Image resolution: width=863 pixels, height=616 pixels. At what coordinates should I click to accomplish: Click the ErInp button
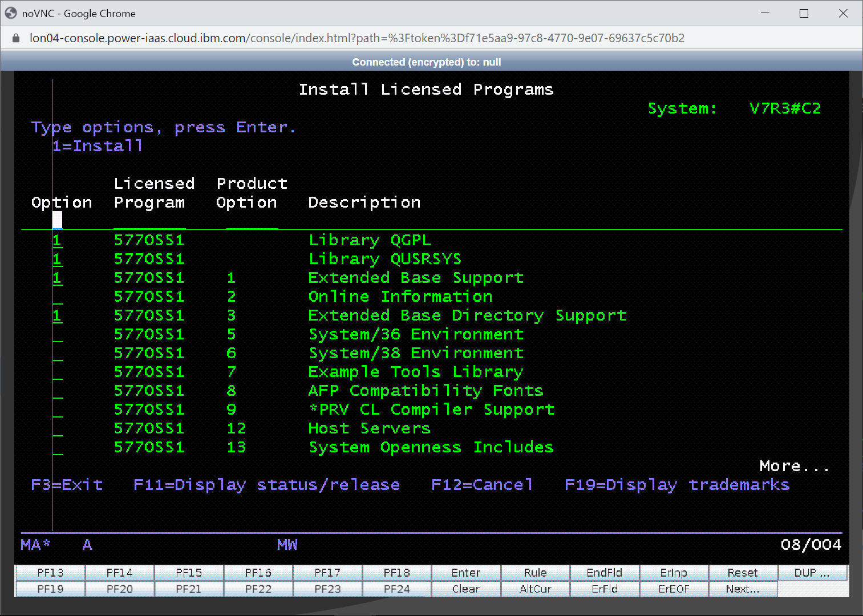(x=674, y=573)
